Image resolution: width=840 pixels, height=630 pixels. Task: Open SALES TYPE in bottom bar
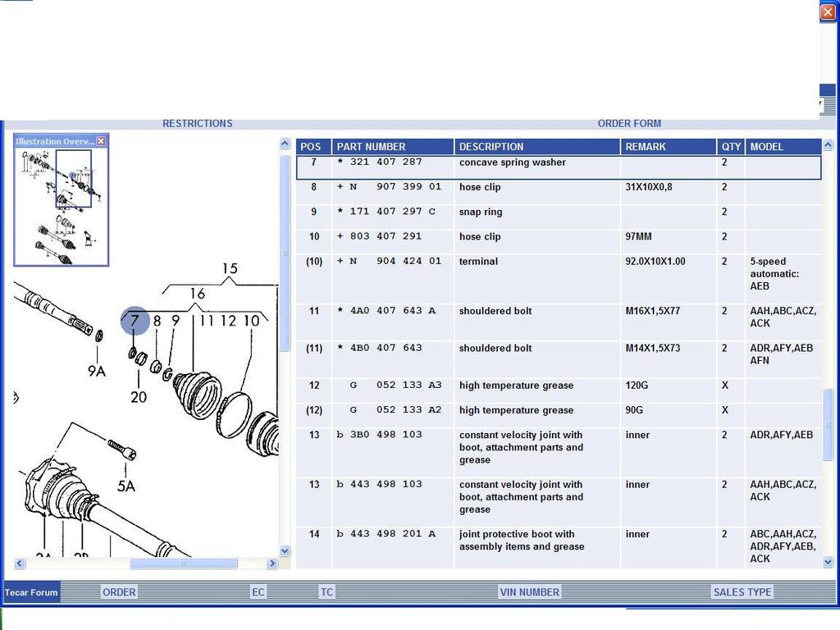coord(742,592)
